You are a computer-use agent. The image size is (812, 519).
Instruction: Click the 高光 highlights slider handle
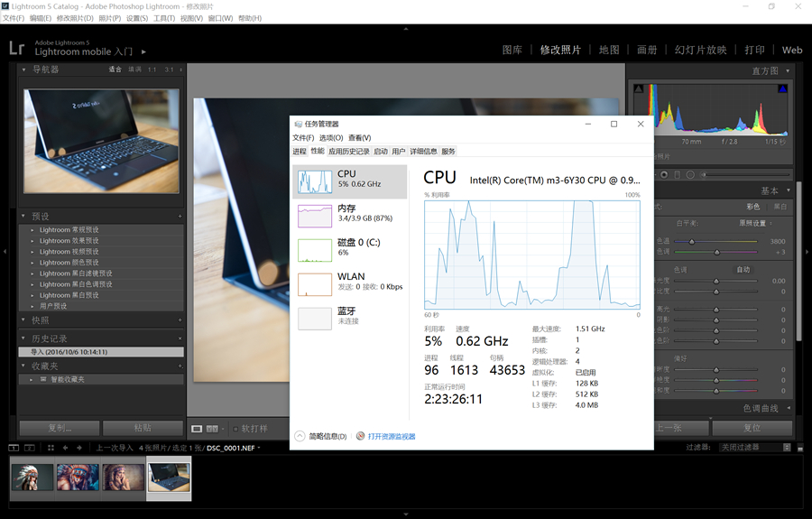716,310
